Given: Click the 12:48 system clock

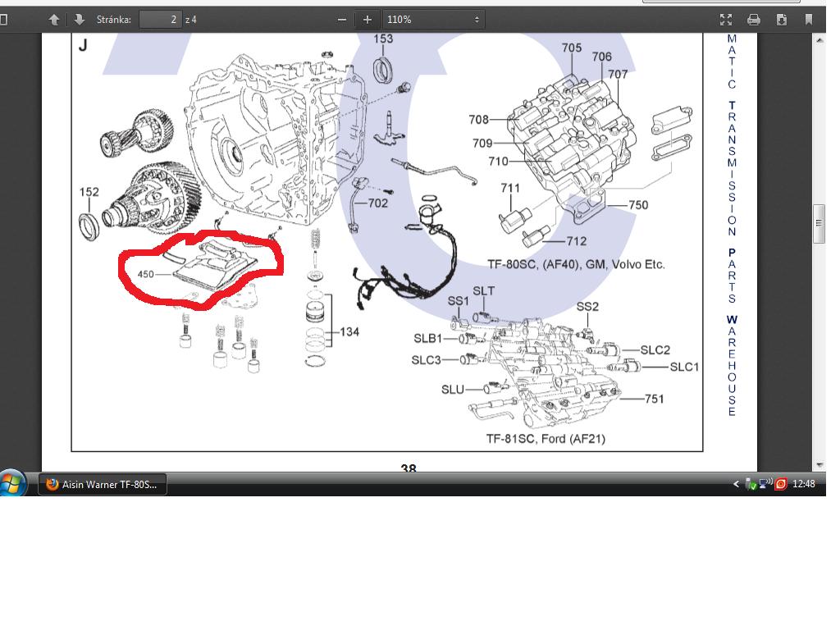Looking at the screenshot, I should point(804,485).
